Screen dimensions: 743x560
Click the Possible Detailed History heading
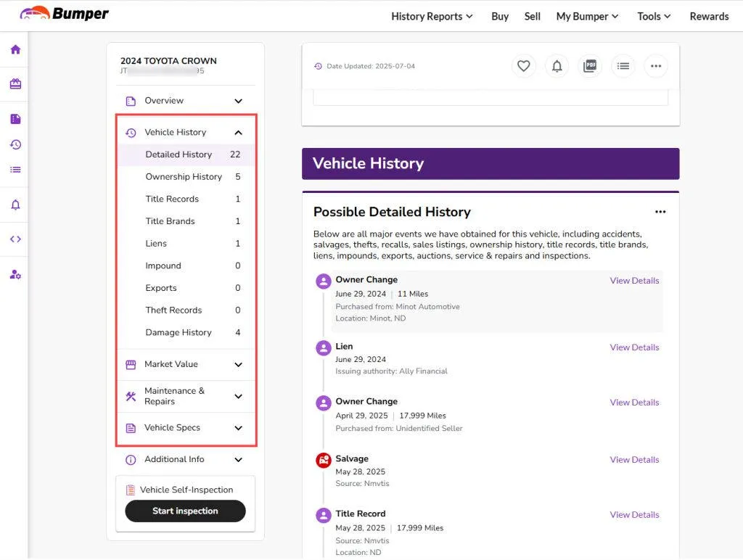point(392,212)
